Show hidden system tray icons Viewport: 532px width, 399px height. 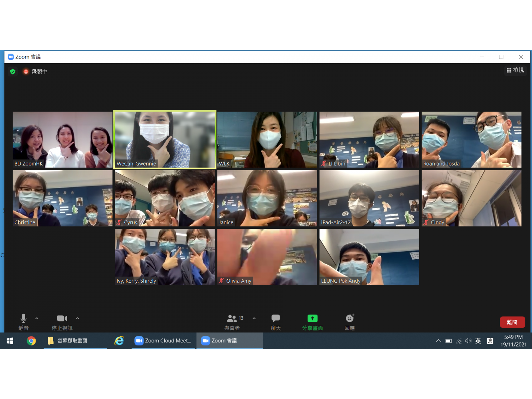coord(439,341)
